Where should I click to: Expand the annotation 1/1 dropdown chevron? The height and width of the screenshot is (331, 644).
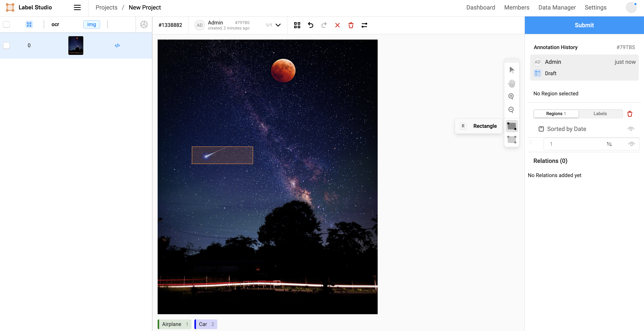(x=278, y=25)
